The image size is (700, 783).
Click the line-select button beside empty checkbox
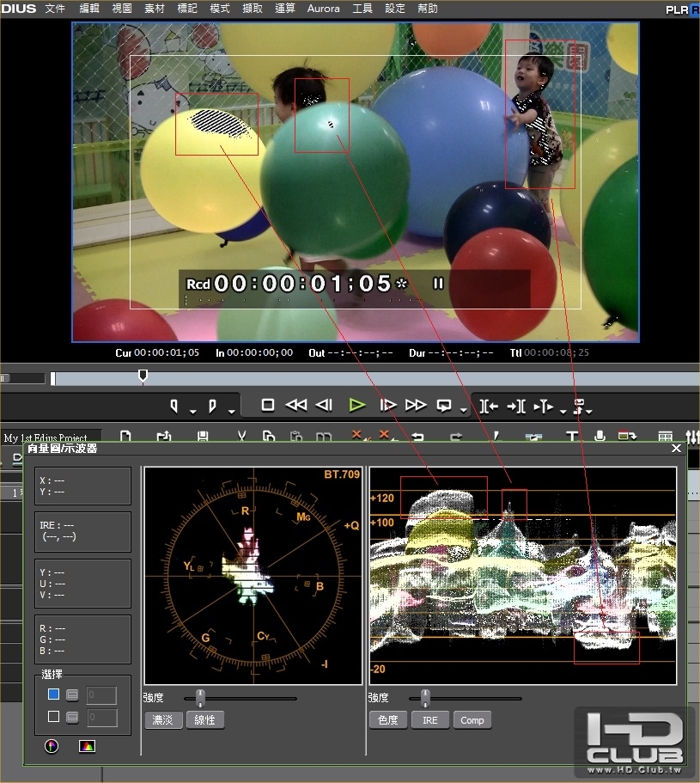72,717
